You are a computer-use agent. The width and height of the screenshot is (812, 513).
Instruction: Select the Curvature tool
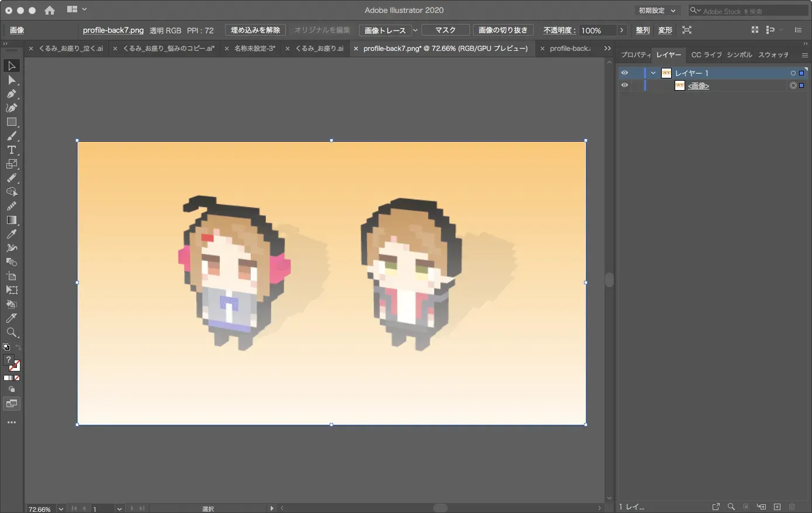(11, 108)
